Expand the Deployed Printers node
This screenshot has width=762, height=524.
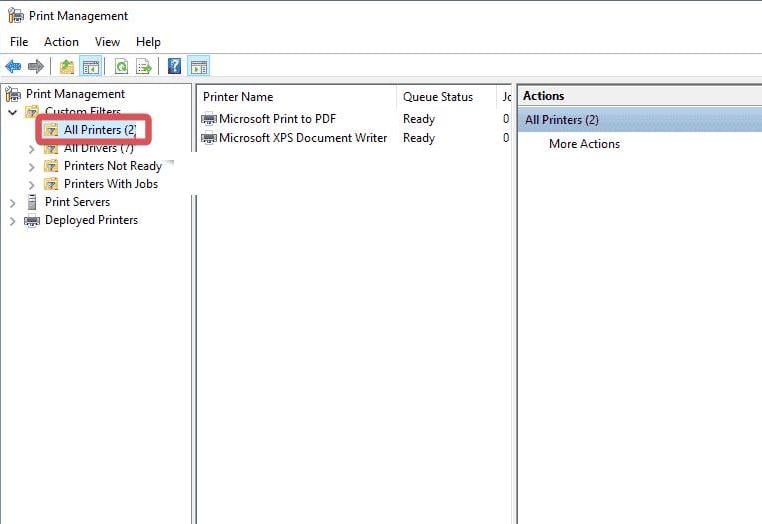13,221
